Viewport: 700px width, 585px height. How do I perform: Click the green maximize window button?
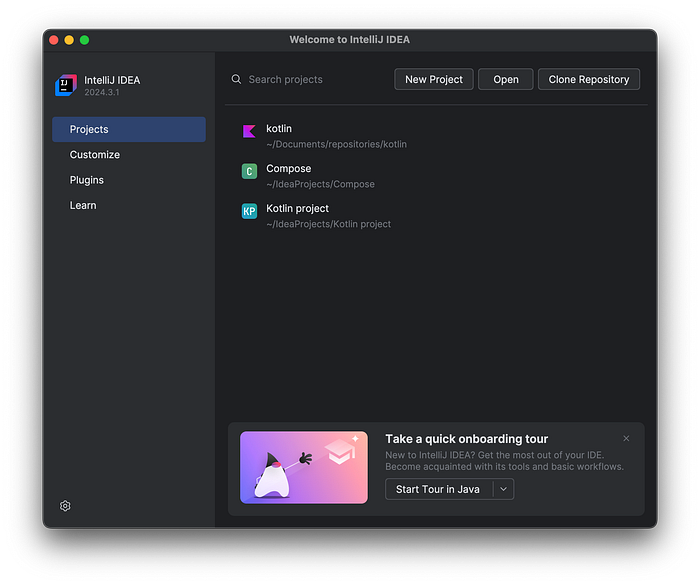pyautogui.click(x=84, y=40)
